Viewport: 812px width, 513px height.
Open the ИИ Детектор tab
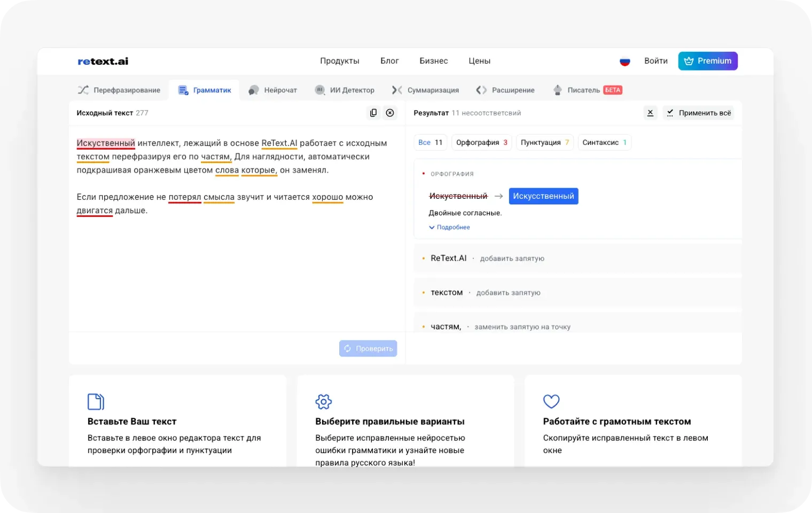[345, 90]
